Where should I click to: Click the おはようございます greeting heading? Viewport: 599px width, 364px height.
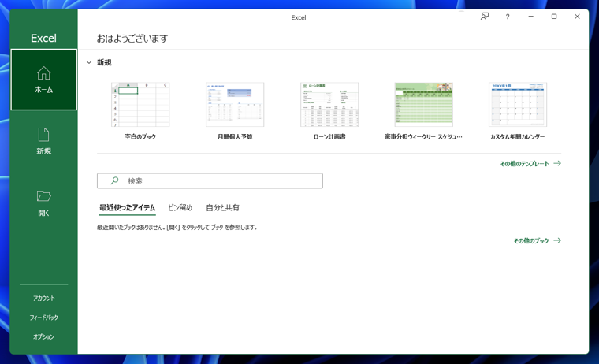click(x=132, y=39)
